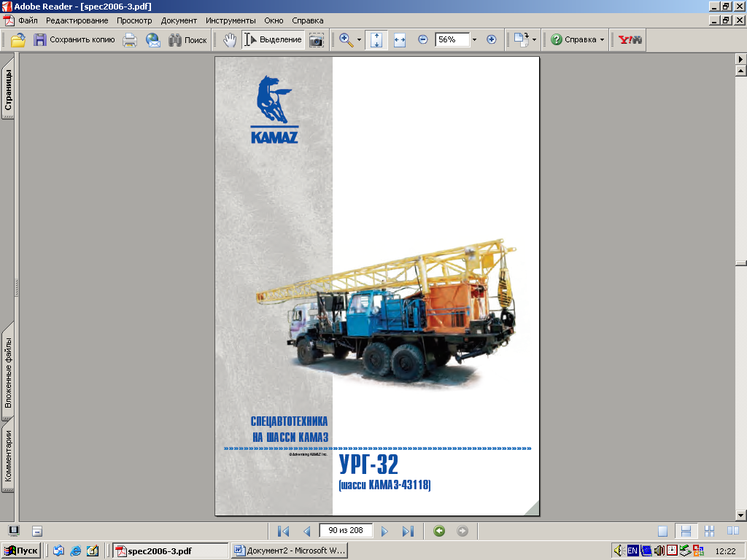Screen dimensions: 747x560
Task: Click the first speaker icon in system tray
Action: 619,551
